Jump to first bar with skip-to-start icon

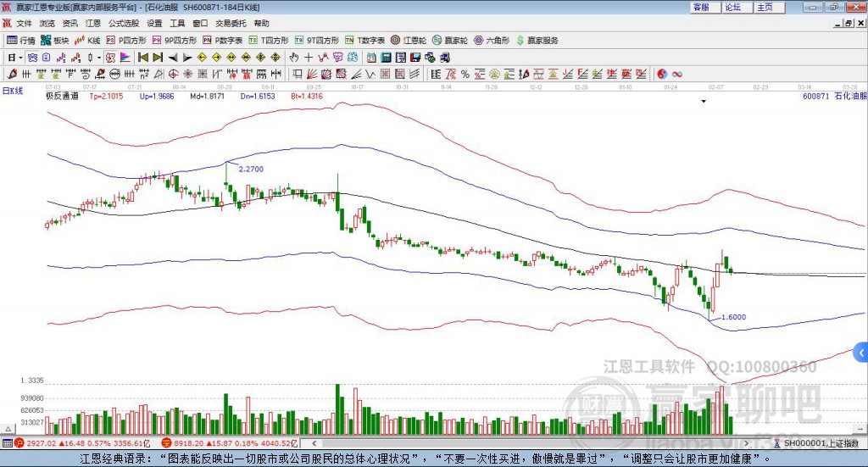tap(142, 57)
